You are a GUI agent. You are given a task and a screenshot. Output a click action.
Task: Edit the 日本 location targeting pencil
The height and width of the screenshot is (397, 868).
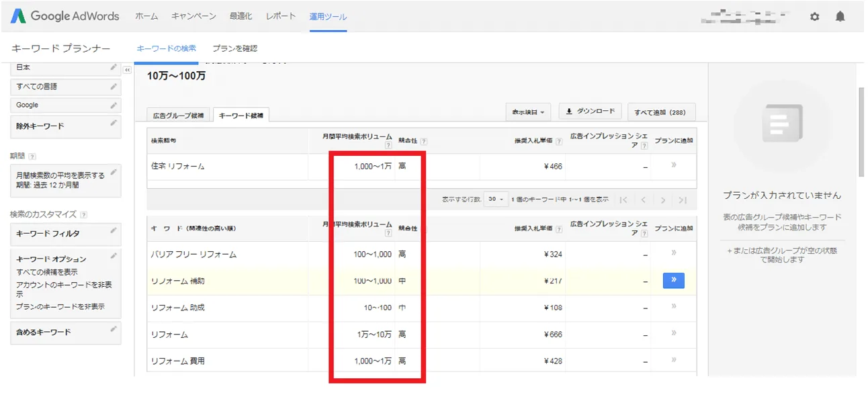click(114, 67)
